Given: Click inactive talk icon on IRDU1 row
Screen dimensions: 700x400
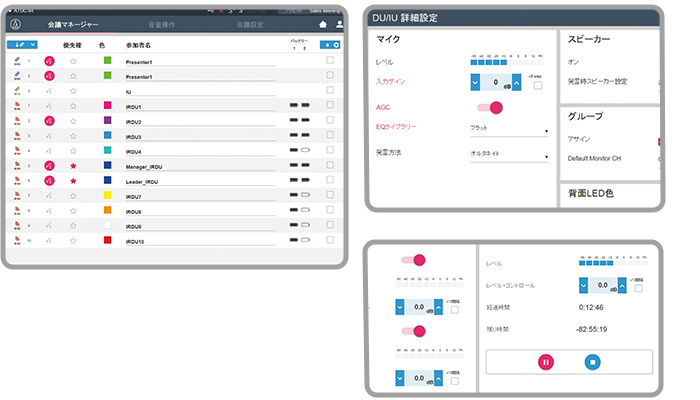Looking at the screenshot, I should tap(49, 106).
